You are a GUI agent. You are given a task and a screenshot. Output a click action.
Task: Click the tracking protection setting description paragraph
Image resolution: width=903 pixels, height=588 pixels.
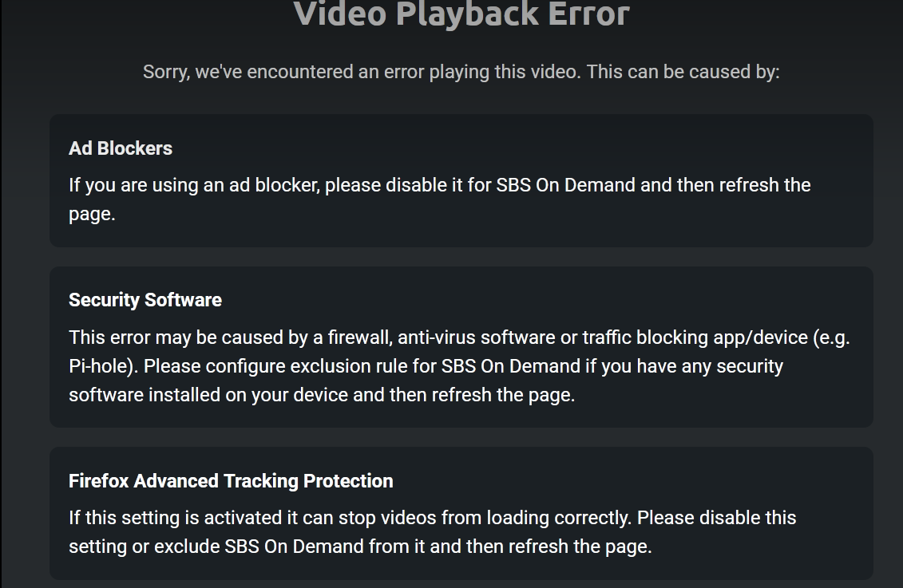[433, 531]
